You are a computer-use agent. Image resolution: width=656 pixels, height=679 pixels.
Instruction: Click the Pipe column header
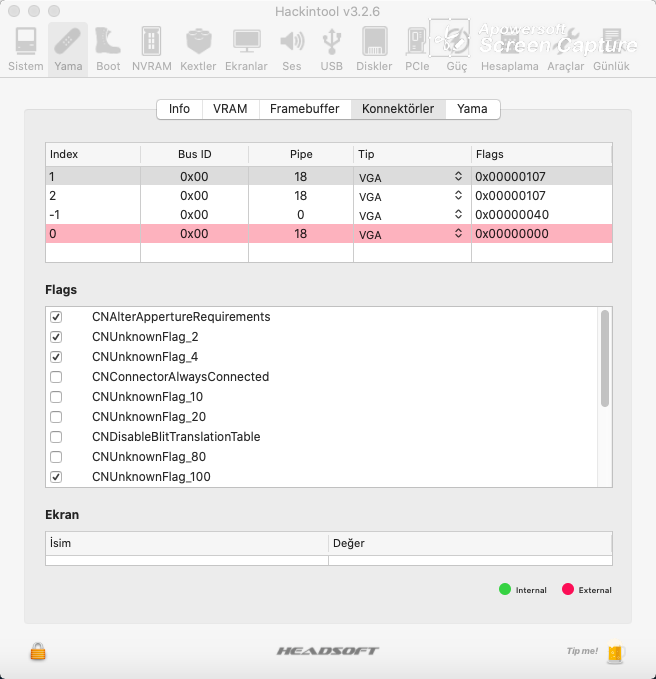(301, 154)
